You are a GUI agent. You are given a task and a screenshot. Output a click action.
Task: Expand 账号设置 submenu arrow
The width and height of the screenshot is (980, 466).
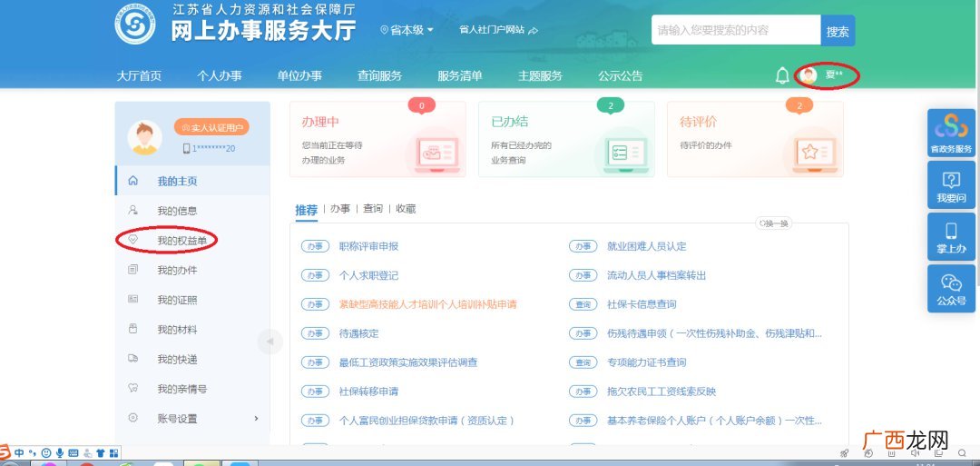(x=256, y=418)
